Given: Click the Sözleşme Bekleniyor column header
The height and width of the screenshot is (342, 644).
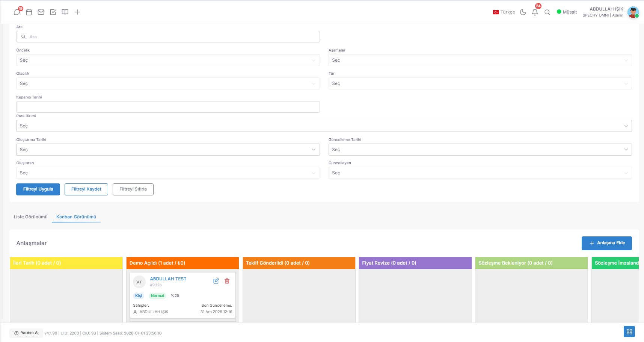Looking at the screenshot, I should (x=531, y=263).
